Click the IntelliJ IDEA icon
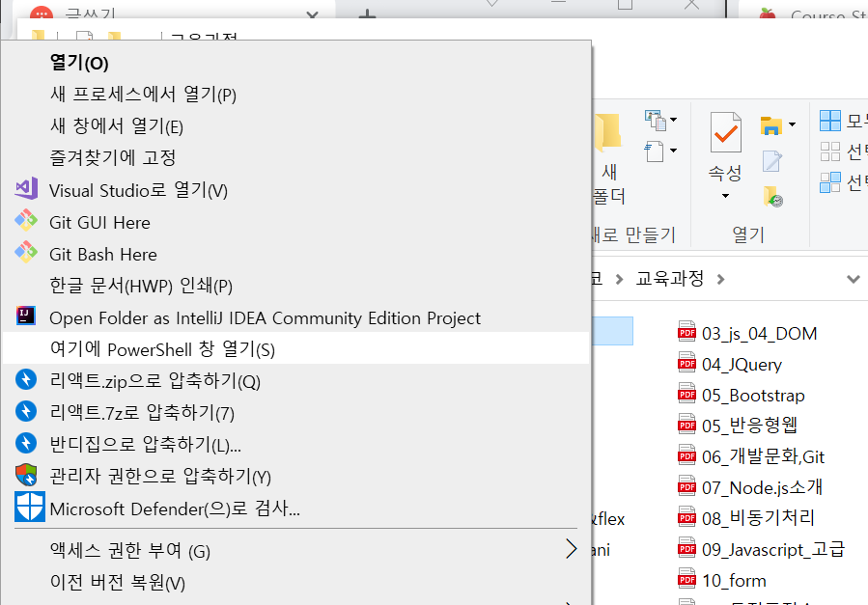 25,316
